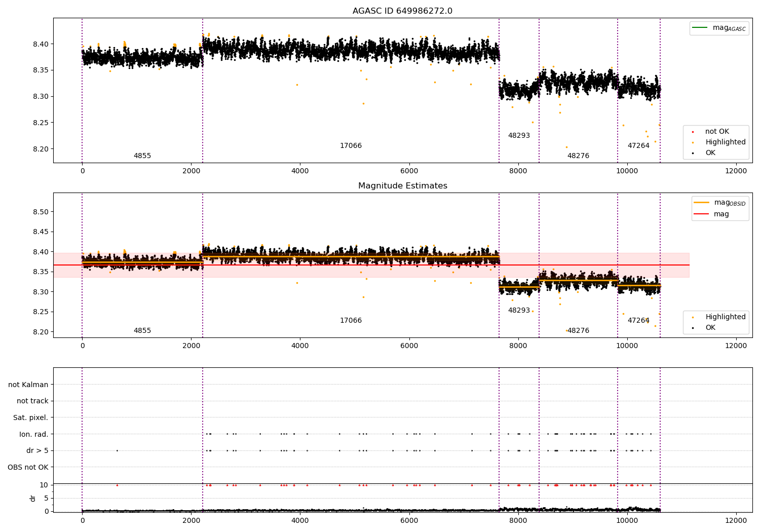Select 'not OK' legend entry in top plot
This screenshot has height=532, width=760.
pos(717,132)
